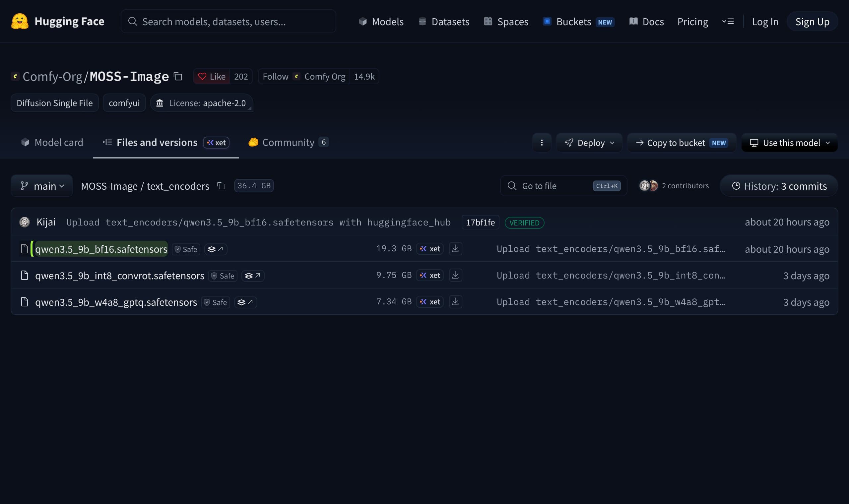Copy the text_encoders path icon

pos(221,186)
